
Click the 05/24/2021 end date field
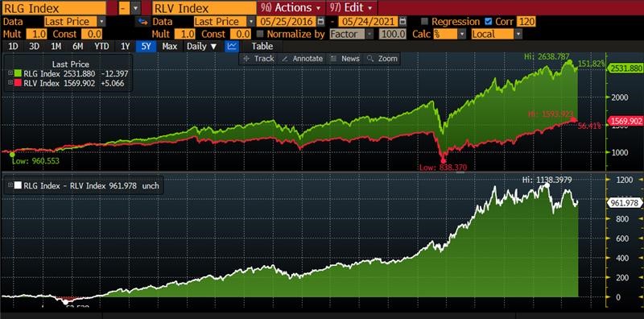[x=369, y=22]
